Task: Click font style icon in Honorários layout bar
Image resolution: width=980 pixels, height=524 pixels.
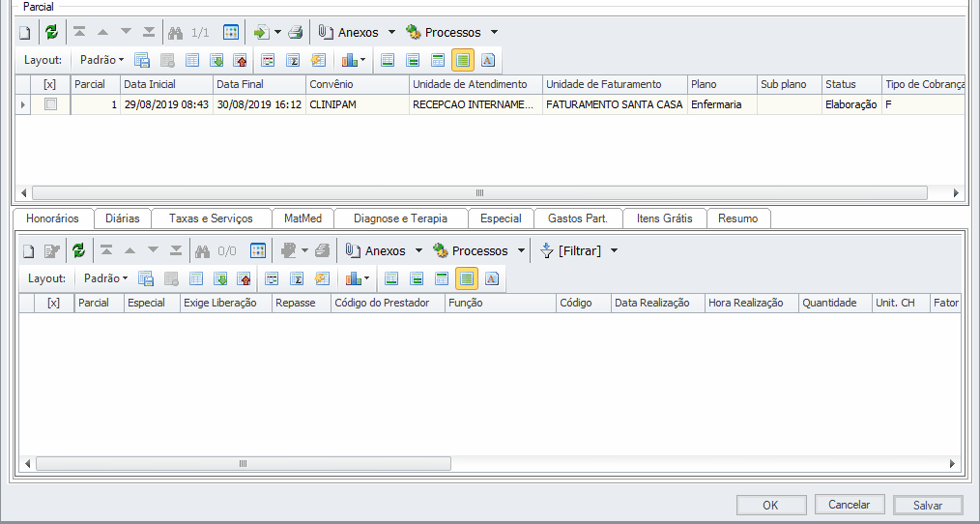Action: (492, 278)
